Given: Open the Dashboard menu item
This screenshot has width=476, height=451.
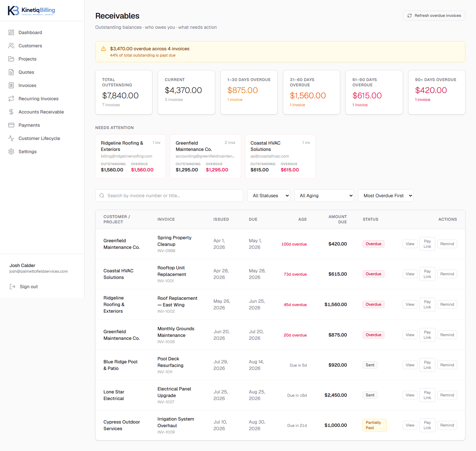Looking at the screenshot, I should click(x=42, y=32).
